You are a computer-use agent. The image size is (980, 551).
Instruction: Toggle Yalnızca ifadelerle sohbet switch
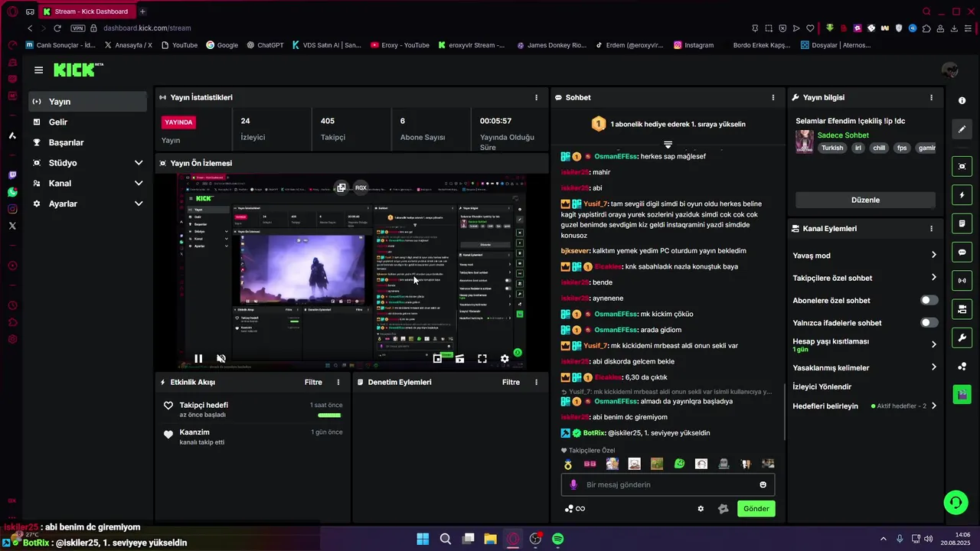tap(929, 323)
